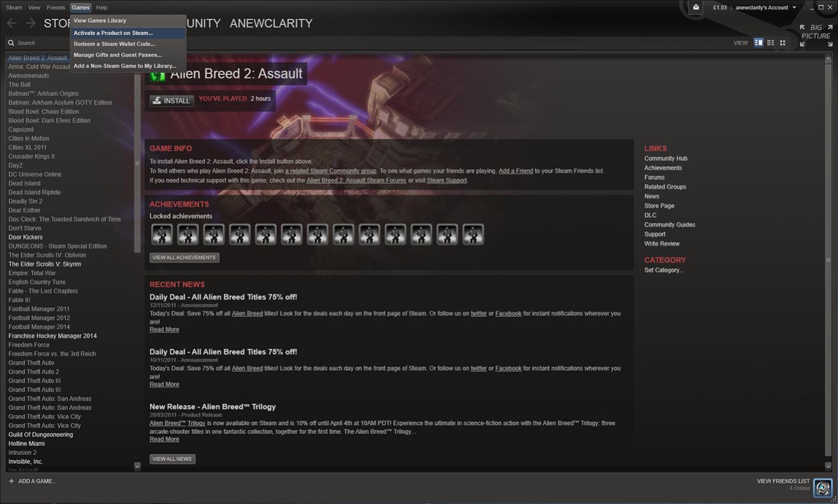
Task: Open the Related Groups link
Action: (x=665, y=187)
